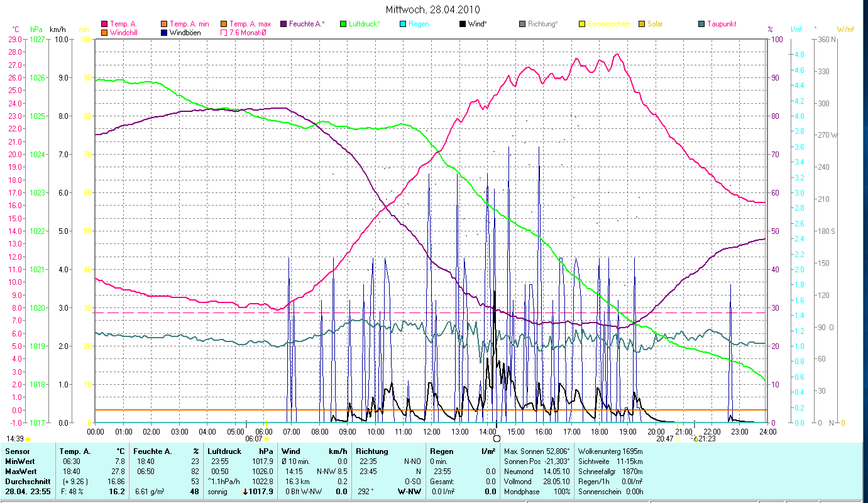Click the red pressure trend arrow

[245, 492]
